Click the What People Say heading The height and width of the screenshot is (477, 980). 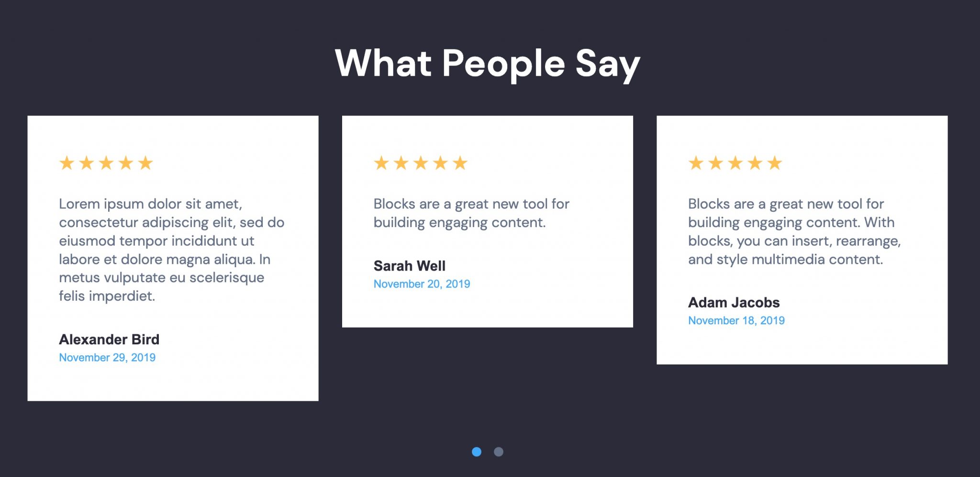488,64
